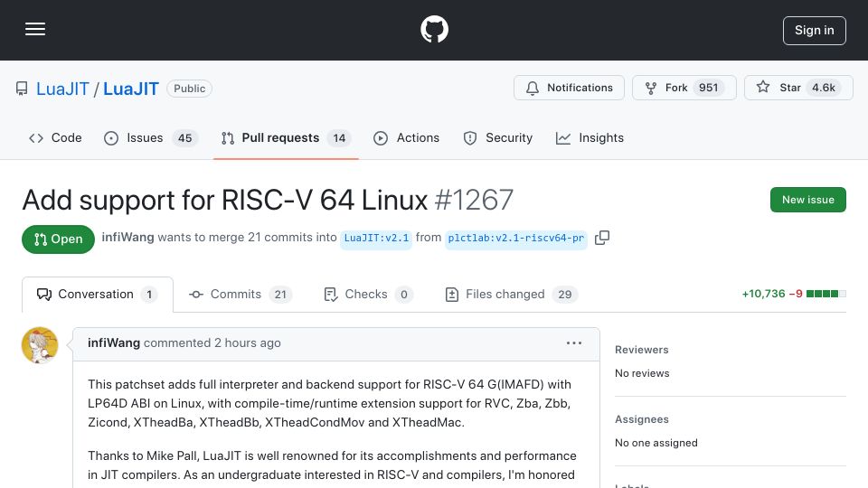Click the Issues tab circle-dot icon
868x488 pixels.
pyautogui.click(x=111, y=138)
